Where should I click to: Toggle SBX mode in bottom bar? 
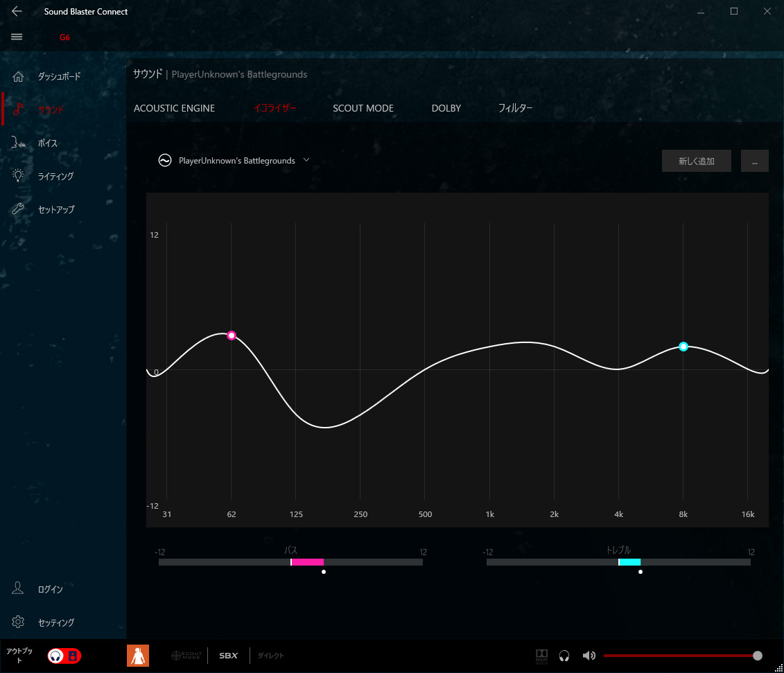228,656
